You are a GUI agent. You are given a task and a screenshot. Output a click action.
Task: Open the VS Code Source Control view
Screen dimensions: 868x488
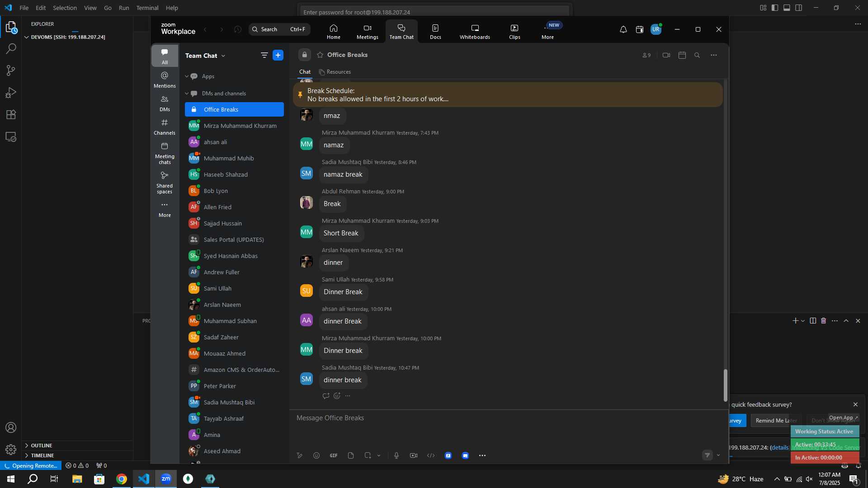click(x=11, y=70)
